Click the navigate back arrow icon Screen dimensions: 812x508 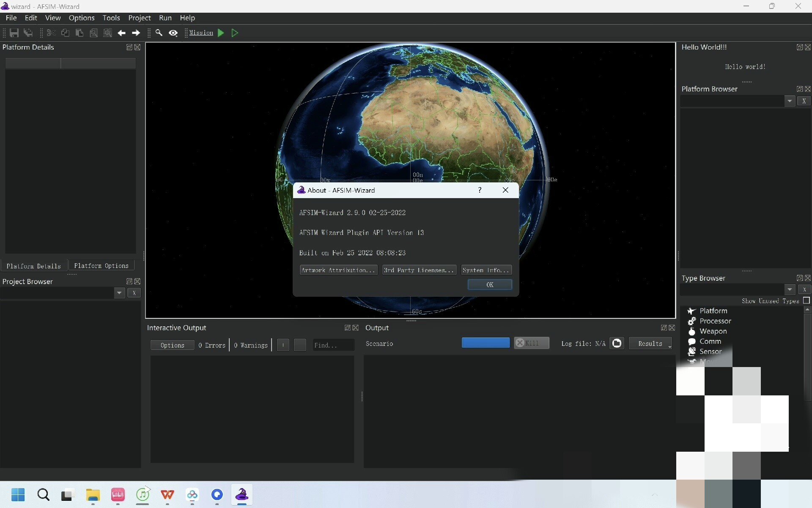122,33
